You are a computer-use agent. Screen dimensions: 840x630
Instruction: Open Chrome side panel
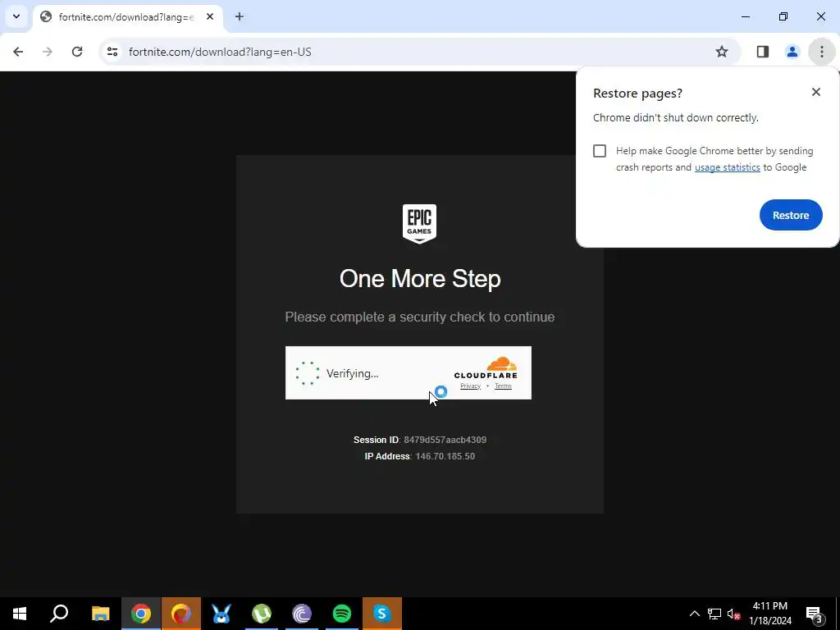click(x=762, y=52)
